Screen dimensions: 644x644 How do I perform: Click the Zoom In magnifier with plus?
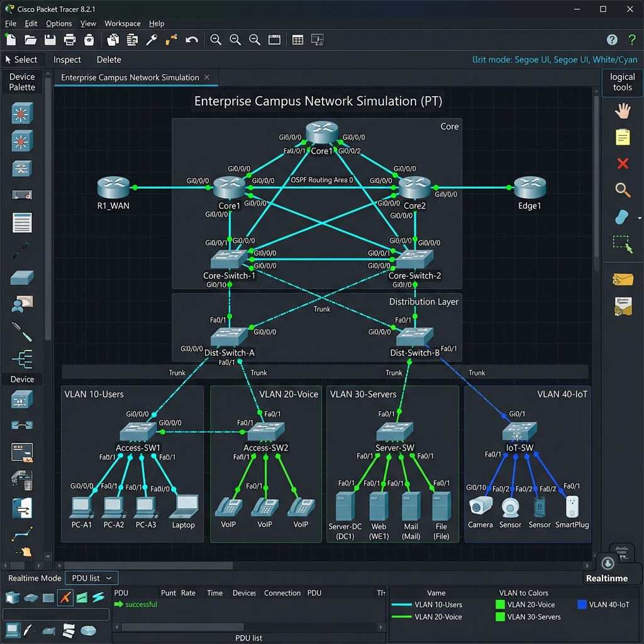tap(216, 40)
